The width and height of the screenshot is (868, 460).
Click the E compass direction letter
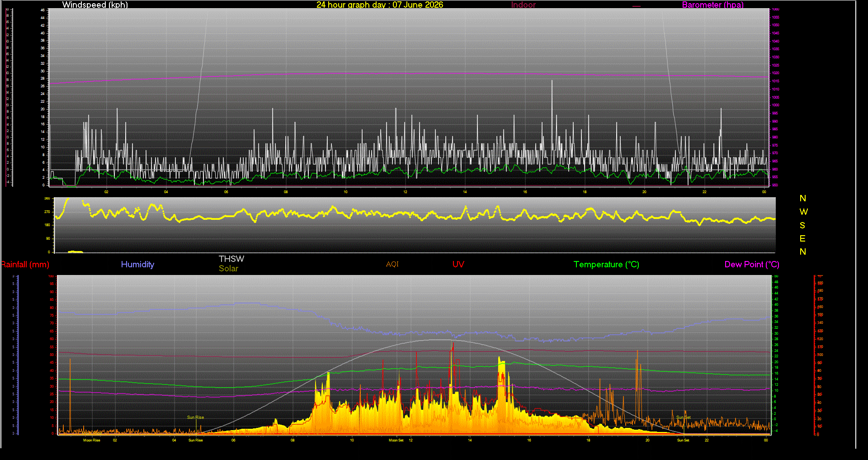802,238
